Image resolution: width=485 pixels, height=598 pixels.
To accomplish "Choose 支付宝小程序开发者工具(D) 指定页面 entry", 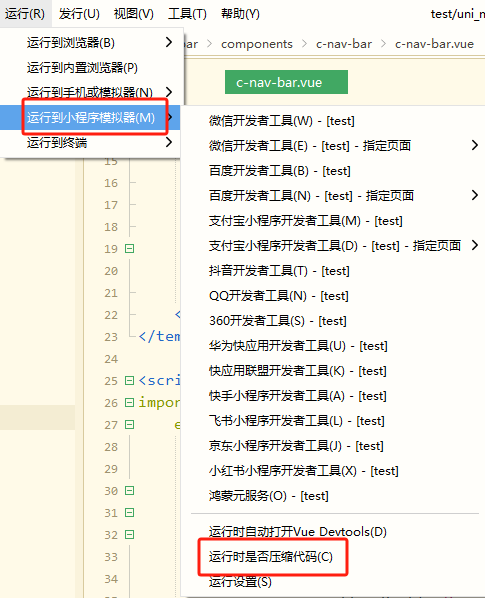I will 335,246.
